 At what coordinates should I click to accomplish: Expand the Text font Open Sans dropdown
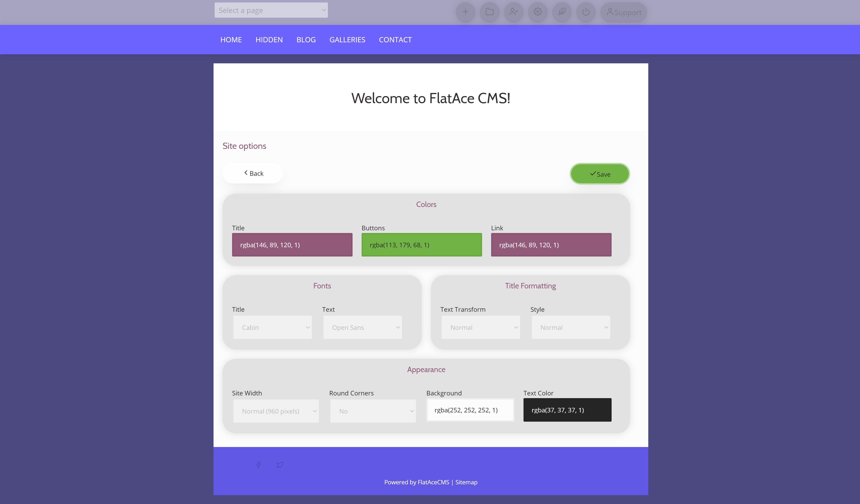click(363, 327)
